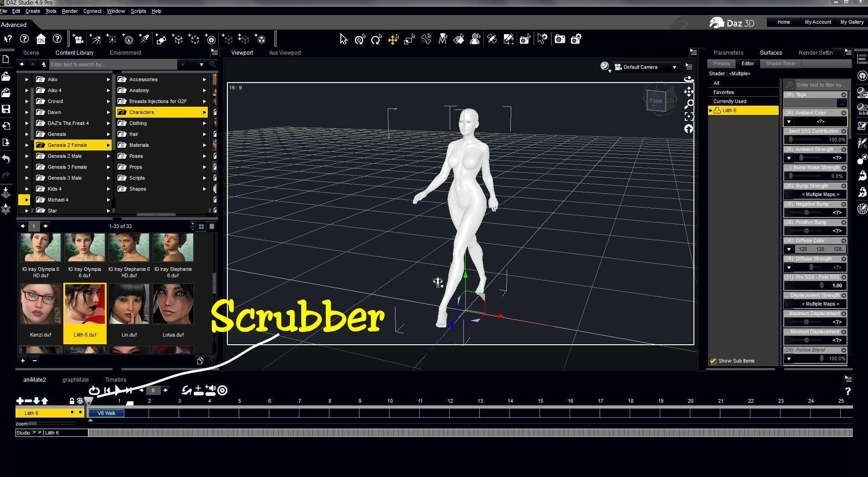868x477 pixels.
Task: Open gear options for Ambient Color property
Action: (x=843, y=113)
